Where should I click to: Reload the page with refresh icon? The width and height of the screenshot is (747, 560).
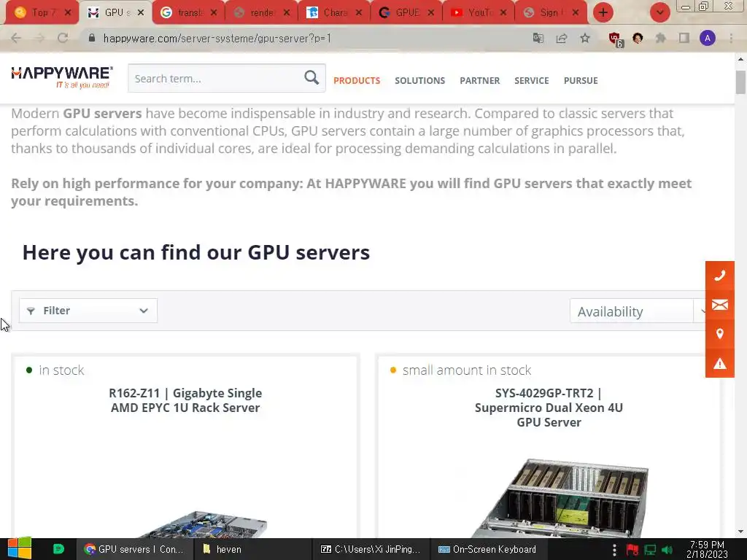pyautogui.click(x=63, y=38)
